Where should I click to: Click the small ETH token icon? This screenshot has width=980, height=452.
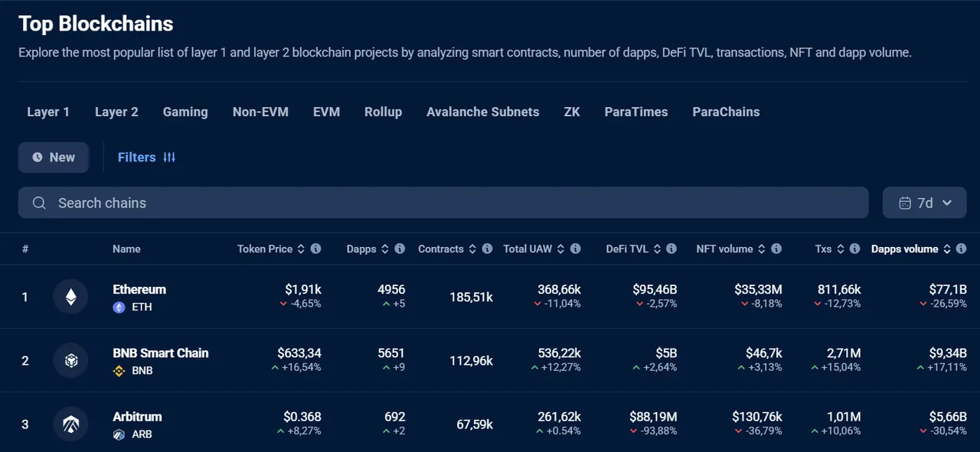click(119, 307)
